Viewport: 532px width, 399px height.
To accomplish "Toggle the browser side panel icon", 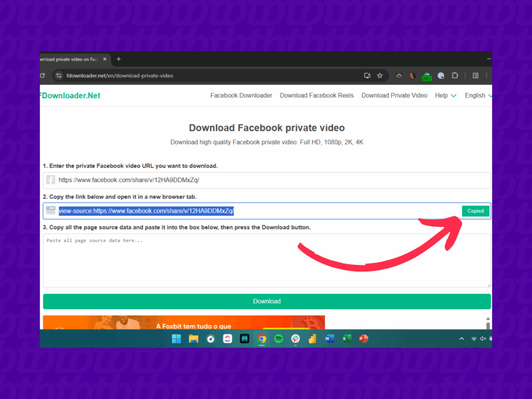I will pos(475,75).
